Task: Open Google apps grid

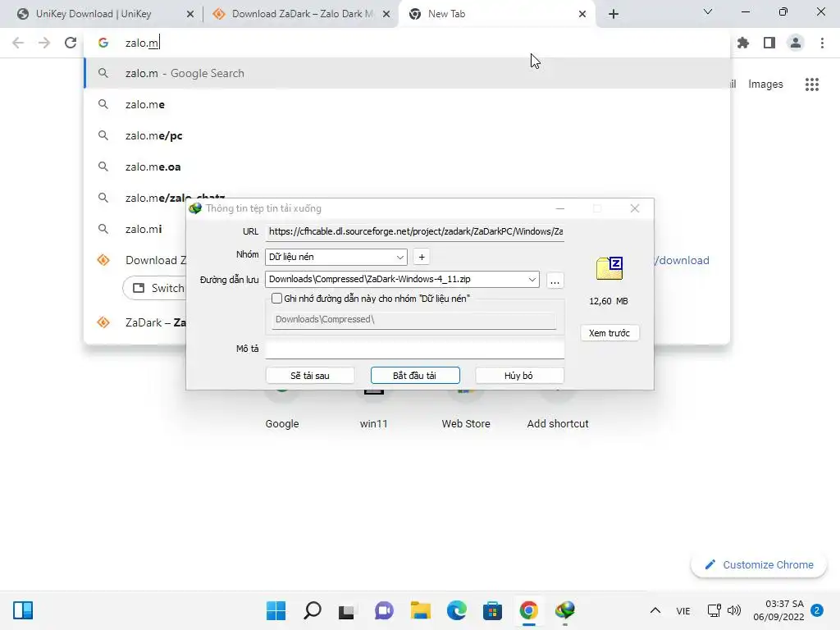Action: [812, 84]
